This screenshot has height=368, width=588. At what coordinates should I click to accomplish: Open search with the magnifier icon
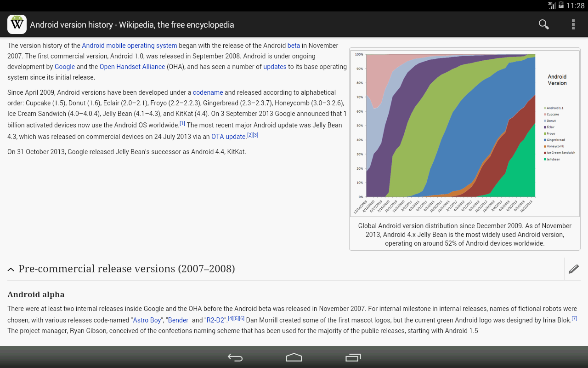coord(543,24)
